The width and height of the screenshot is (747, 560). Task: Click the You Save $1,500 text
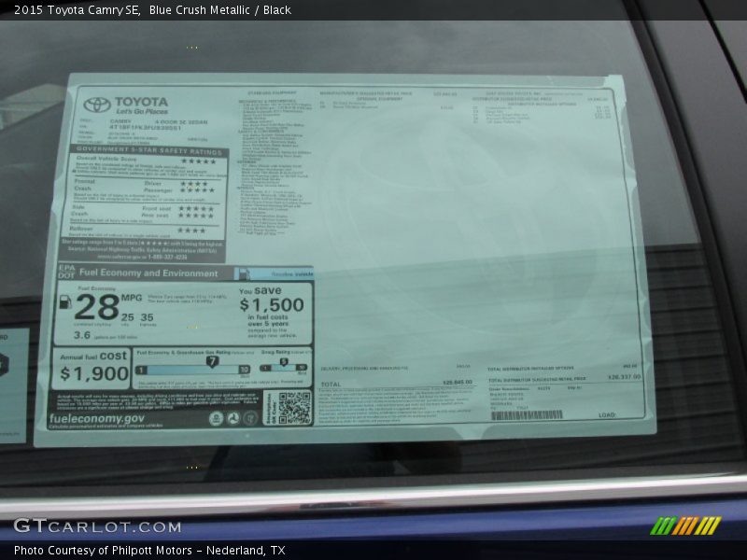click(271, 300)
